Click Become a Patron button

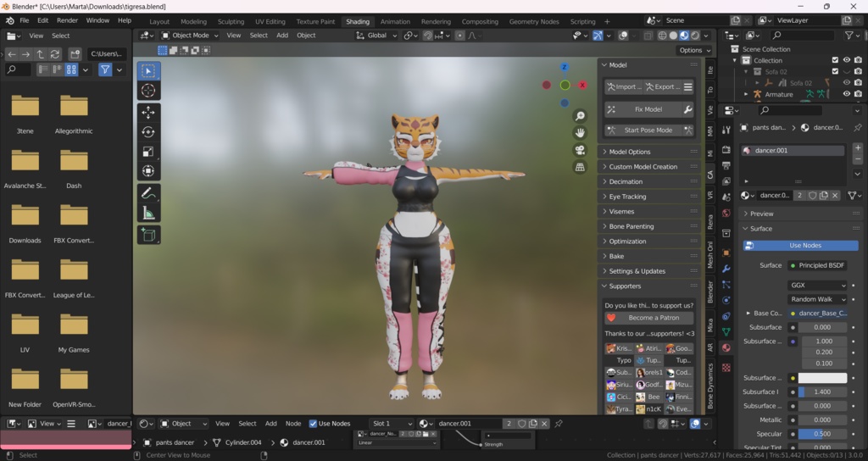[x=648, y=318]
